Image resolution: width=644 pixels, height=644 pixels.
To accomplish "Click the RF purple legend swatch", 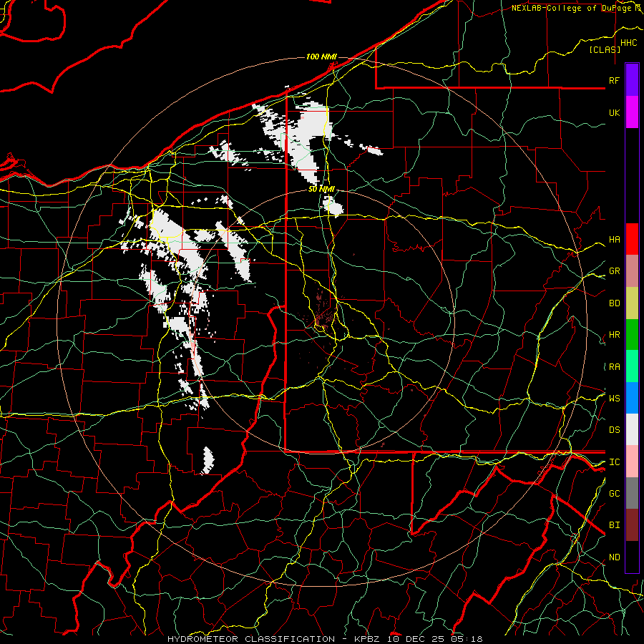I will click(632, 80).
